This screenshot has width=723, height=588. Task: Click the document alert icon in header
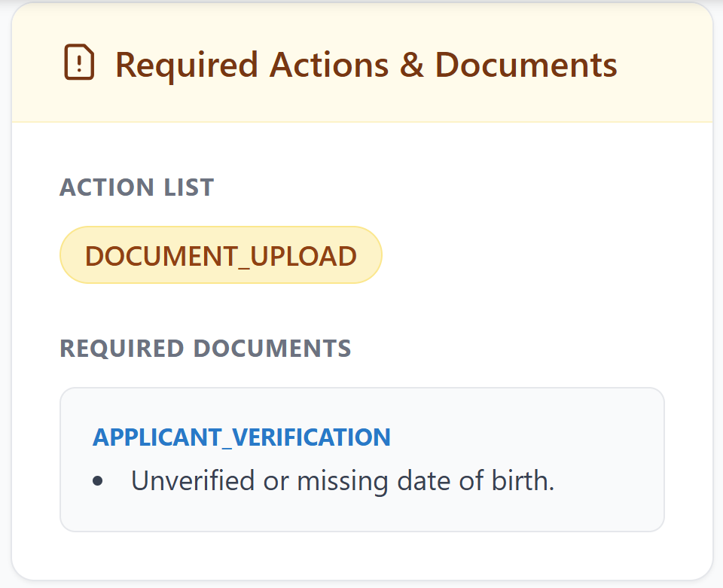pos(79,63)
